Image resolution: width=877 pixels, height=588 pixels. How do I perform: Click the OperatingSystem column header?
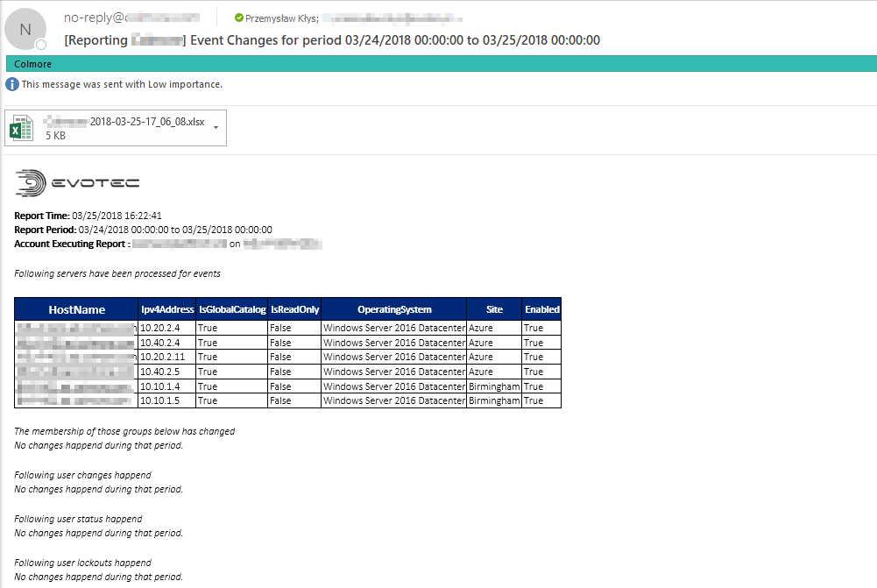point(393,309)
